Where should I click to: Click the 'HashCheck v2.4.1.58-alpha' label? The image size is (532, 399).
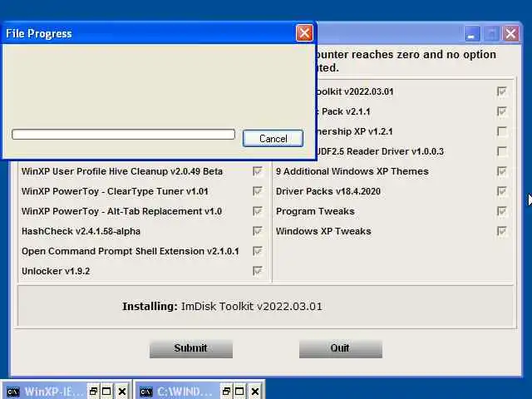[81, 231]
